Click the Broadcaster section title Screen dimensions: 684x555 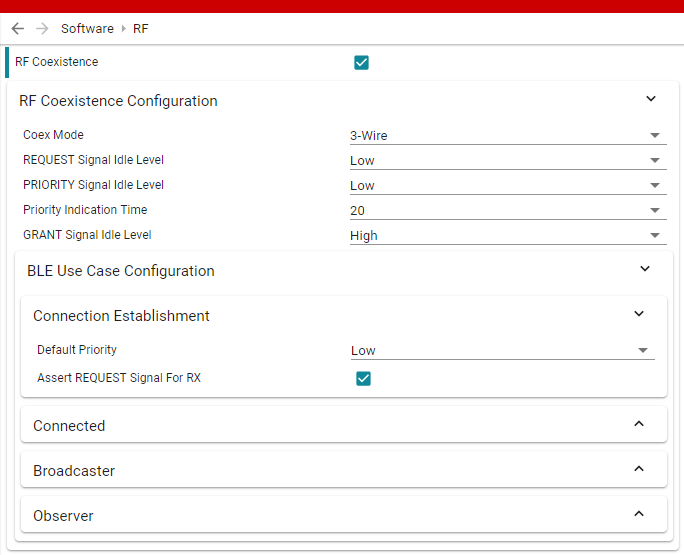74,471
